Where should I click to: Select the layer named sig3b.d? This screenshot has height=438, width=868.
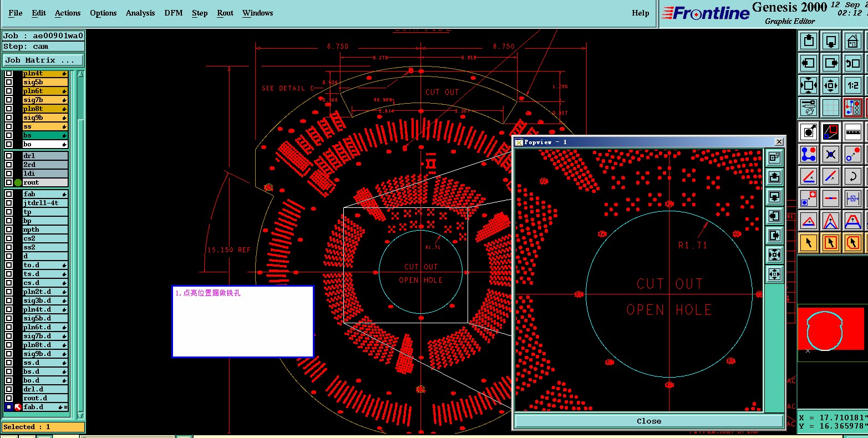tap(45, 301)
